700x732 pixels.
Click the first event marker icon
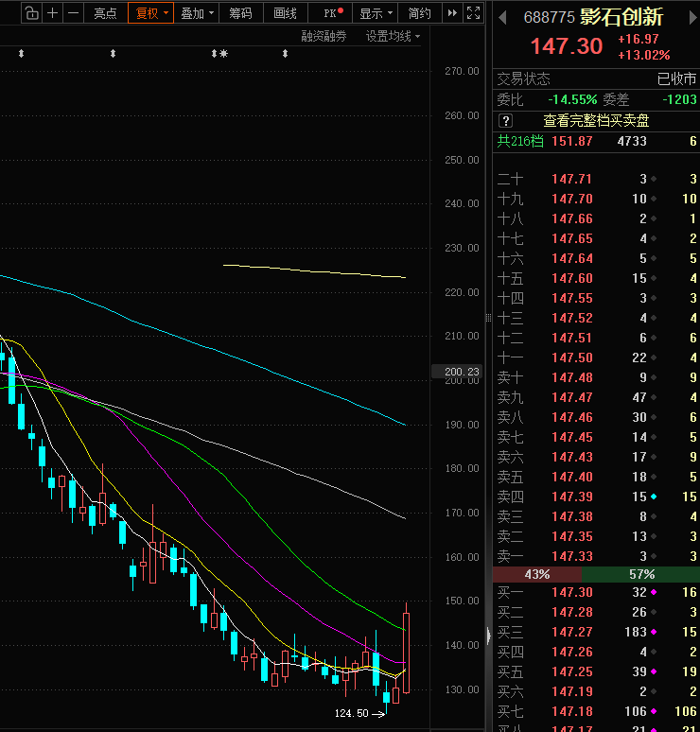tap(21, 53)
